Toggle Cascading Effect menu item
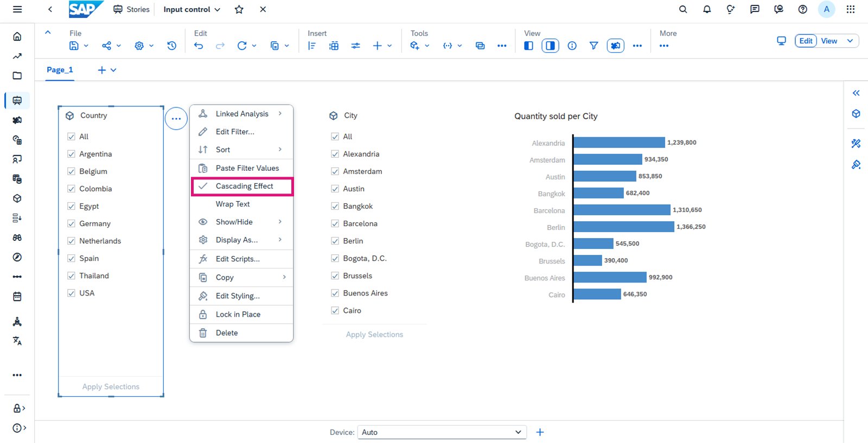The image size is (868, 443). 241,186
